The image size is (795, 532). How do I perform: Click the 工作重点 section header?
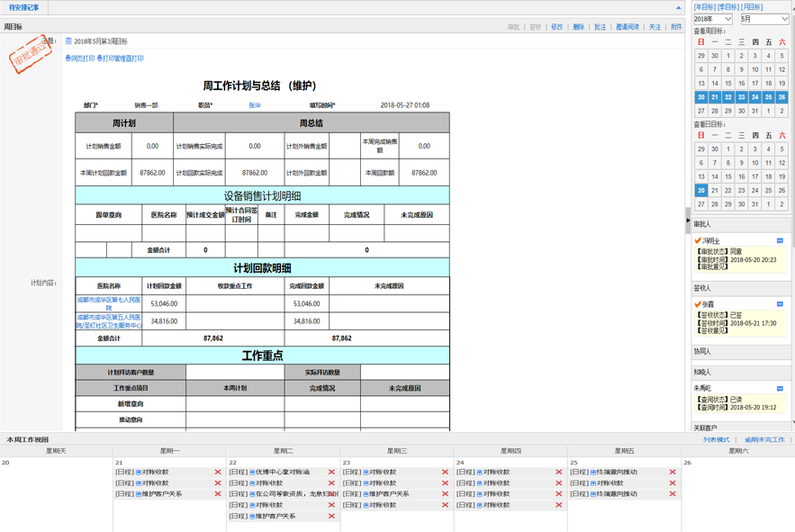click(262, 356)
